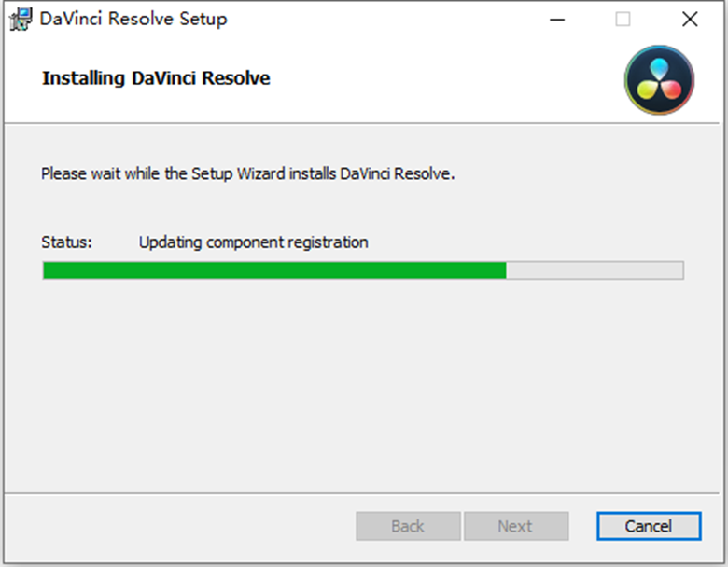Minimize the DaVinci Resolve Setup window
The height and width of the screenshot is (567, 728).
557,20
